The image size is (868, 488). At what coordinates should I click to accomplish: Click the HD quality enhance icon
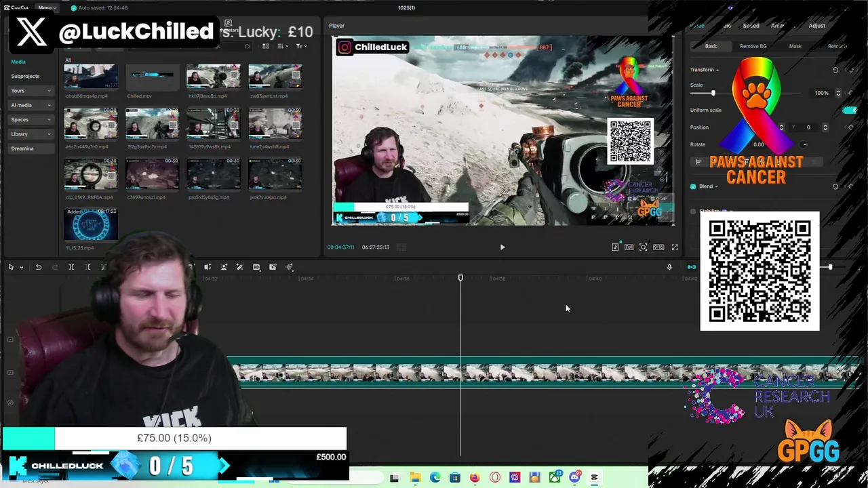point(256,267)
